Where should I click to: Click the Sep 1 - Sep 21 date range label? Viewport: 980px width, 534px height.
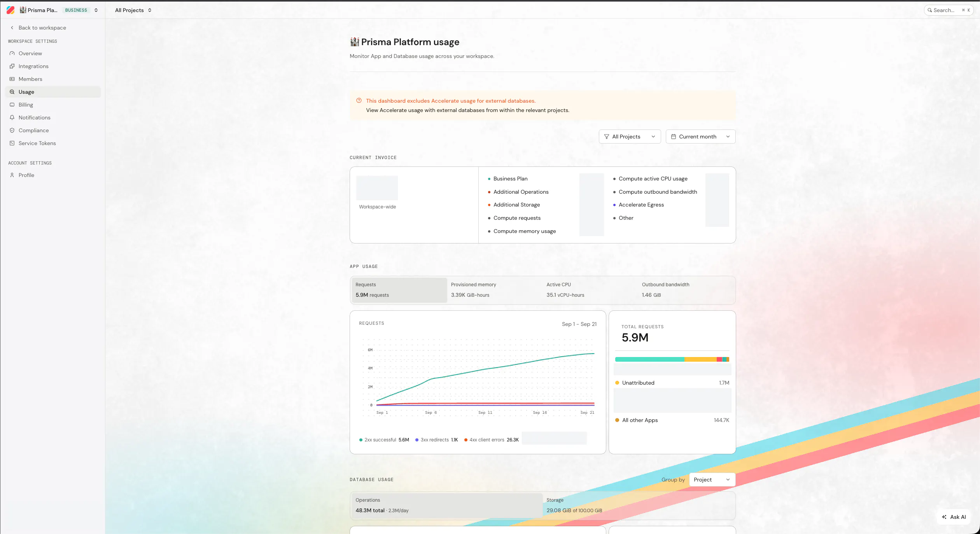coord(579,324)
